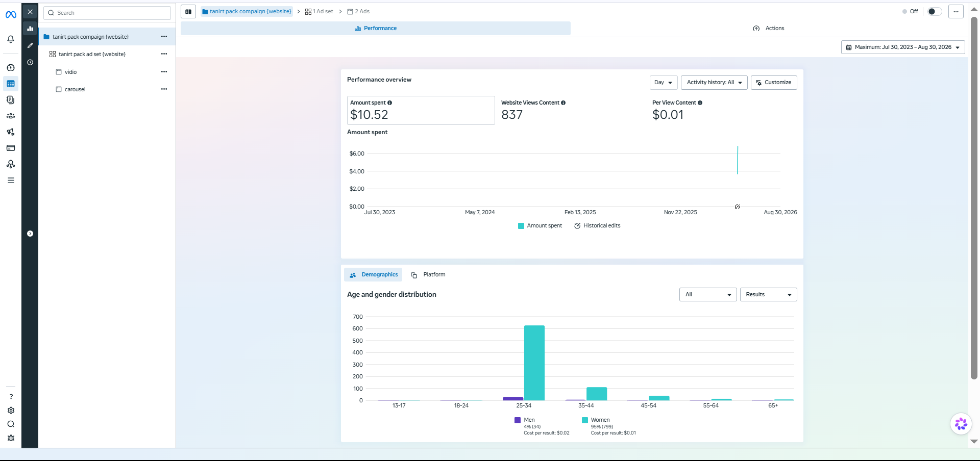
Task: Open the Meta AI assistant bubble
Action: click(961, 424)
